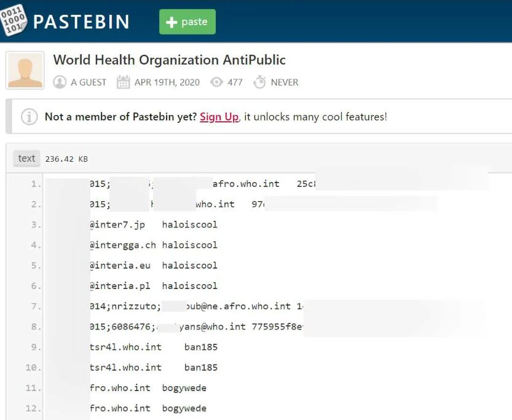Viewport: 512px width, 420px height.
Task: Click the guest avatar thumbnail
Action: click(25, 70)
